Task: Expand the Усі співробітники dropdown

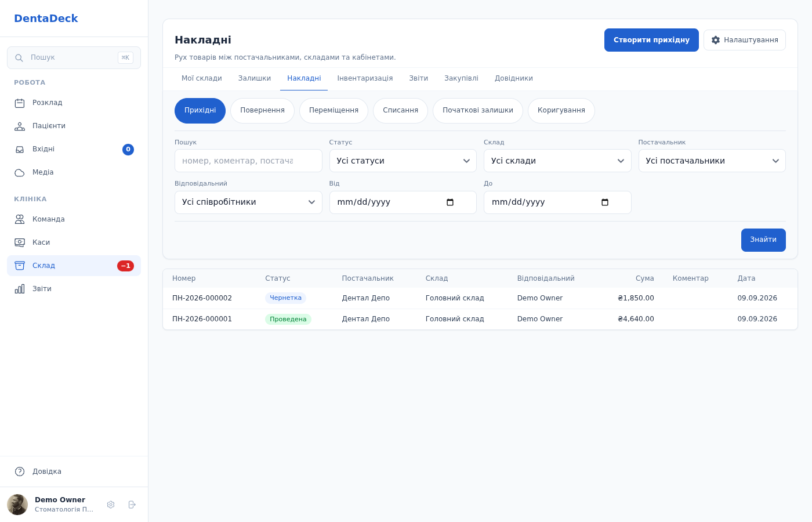Action: [x=248, y=202]
